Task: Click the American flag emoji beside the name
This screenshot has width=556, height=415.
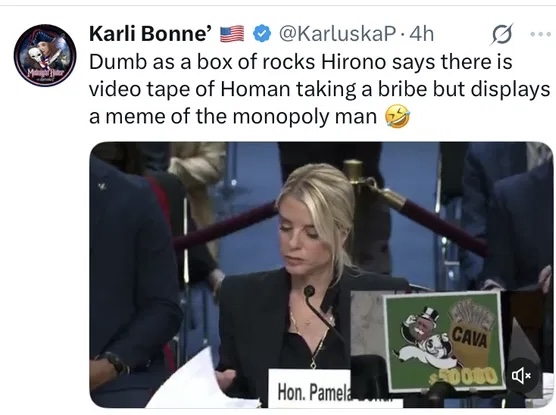Action: click(x=232, y=34)
